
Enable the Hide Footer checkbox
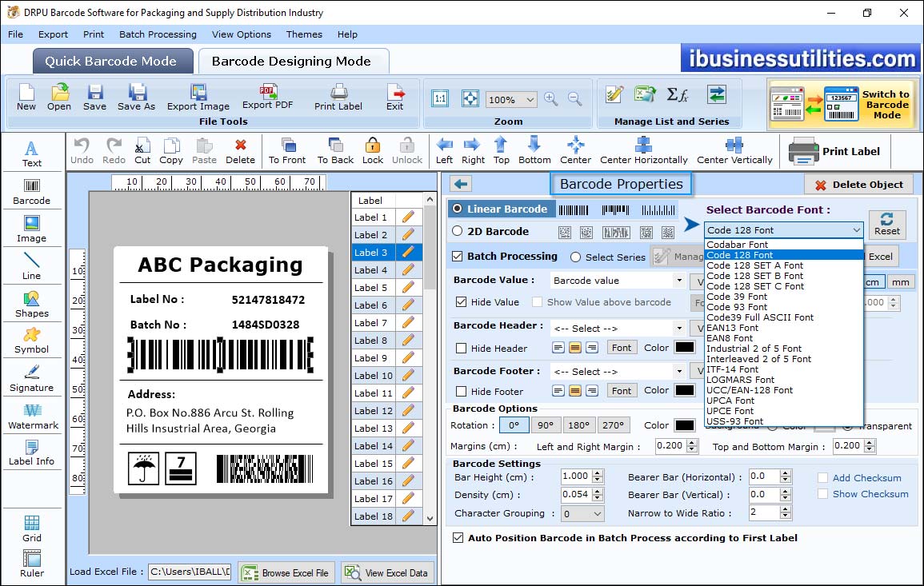(x=462, y=391)
